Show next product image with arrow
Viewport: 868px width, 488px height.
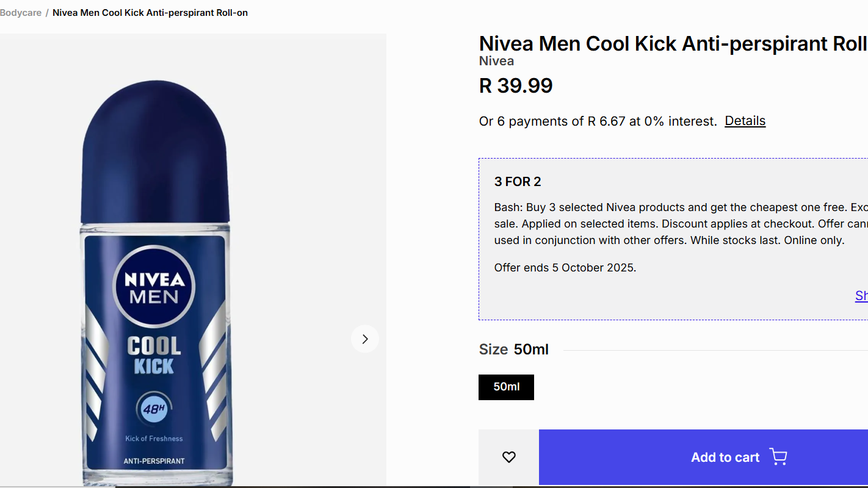pos(365,339)
